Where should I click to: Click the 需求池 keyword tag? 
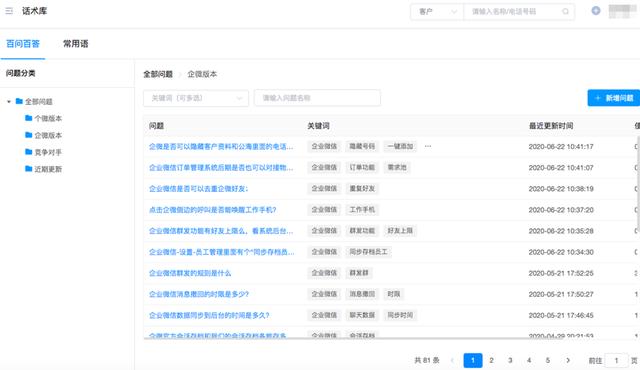[x=397, y=167]
